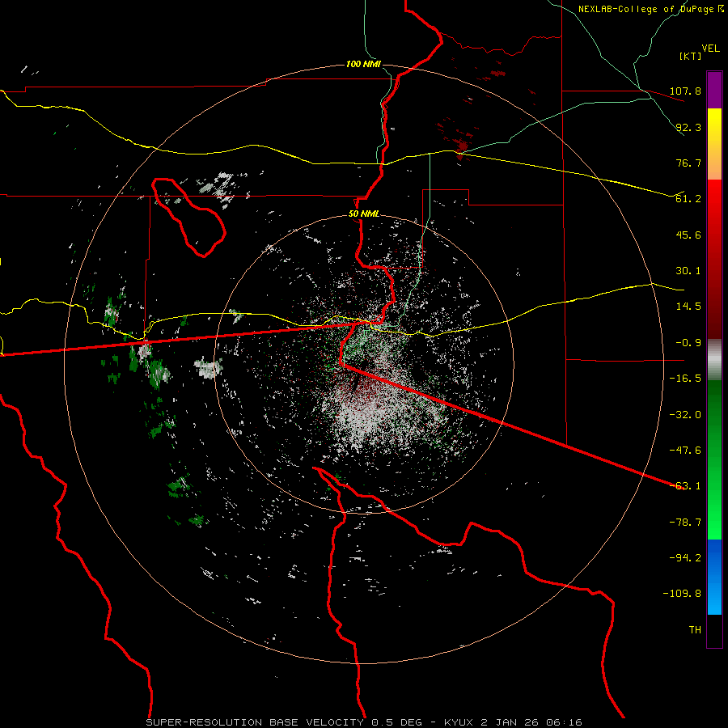
Task: Click the [KT] units label
Action: [x=691, y=56]
